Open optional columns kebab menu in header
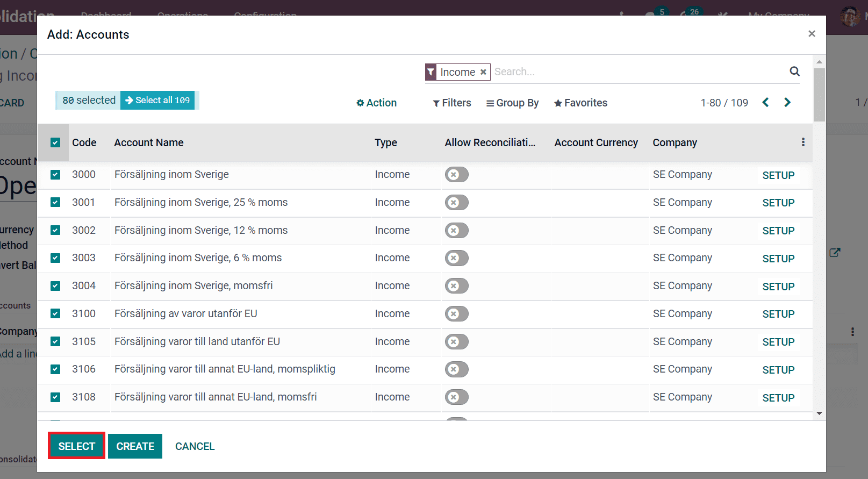This screenshot has width=868, height=479. [803, 142]
